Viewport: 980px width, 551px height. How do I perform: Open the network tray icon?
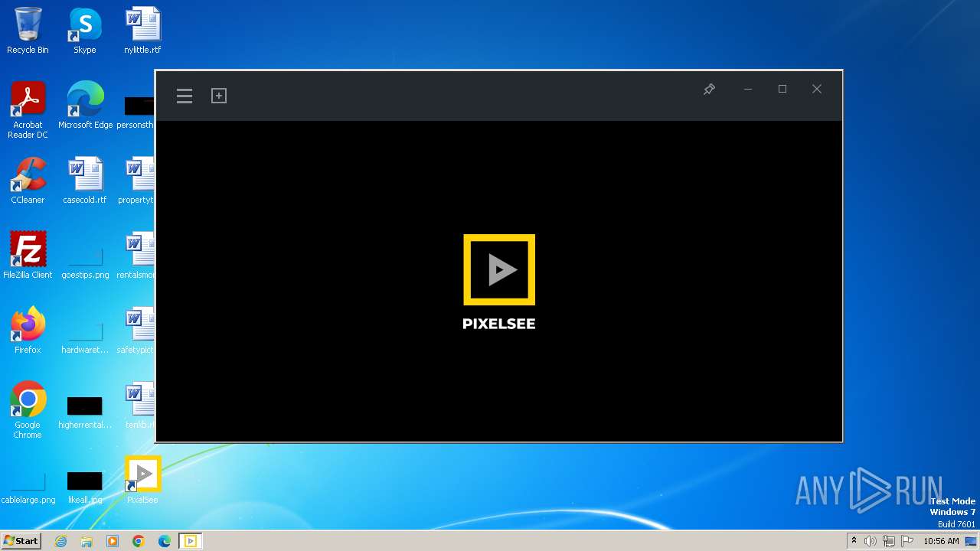[889, 541]
